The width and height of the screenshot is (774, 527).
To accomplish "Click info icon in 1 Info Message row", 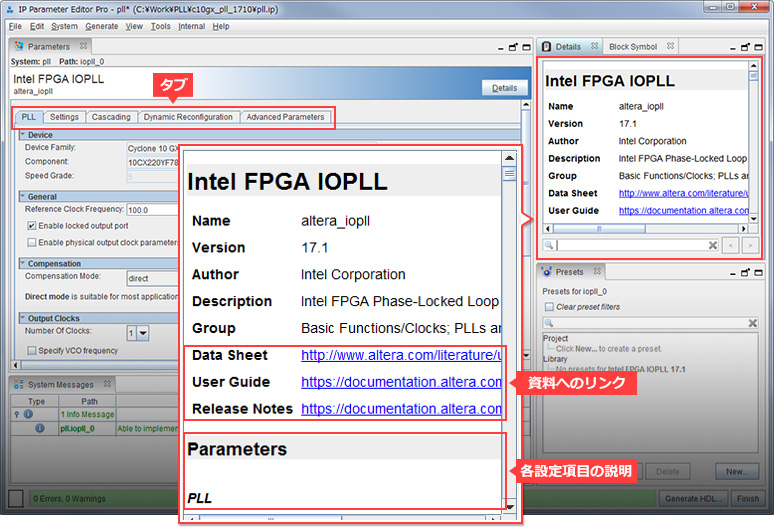I will click(x=29, y=414).
